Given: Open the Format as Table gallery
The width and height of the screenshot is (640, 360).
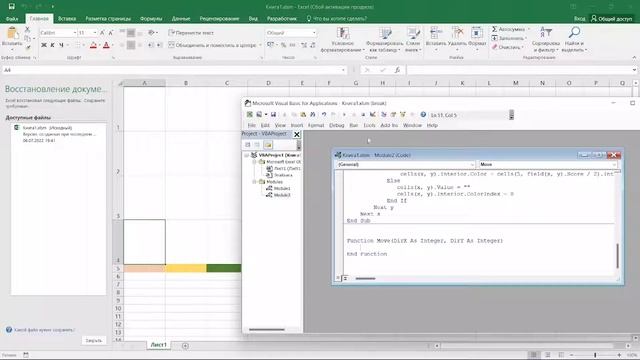Looking at the screenshot, I should (x=384, y=40).
